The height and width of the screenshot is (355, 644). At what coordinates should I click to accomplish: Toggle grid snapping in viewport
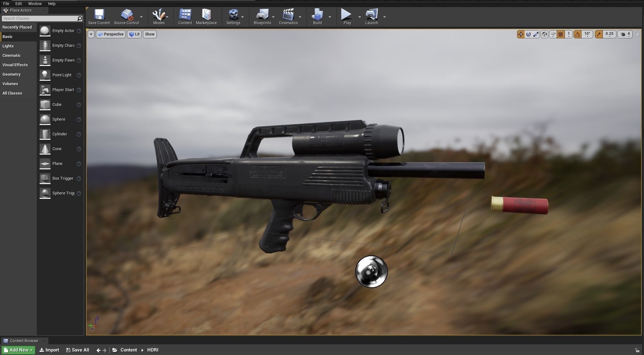click(560, 34)
